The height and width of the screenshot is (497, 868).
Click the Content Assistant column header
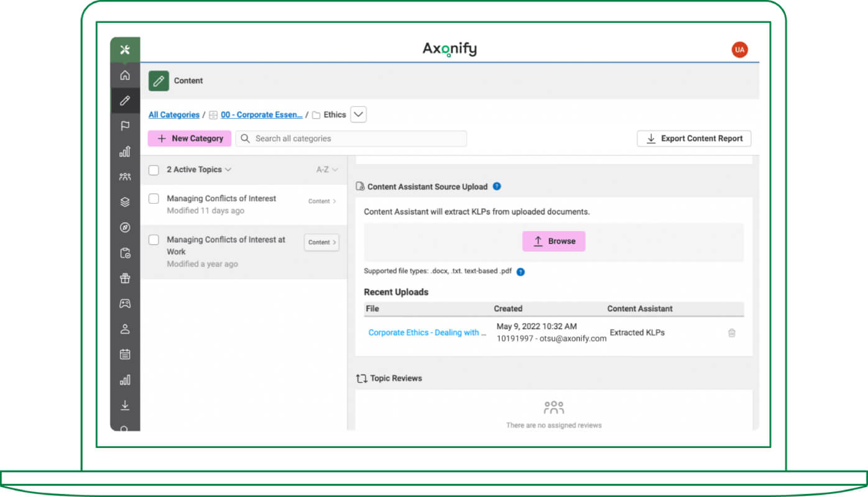(x=640, y=309)
